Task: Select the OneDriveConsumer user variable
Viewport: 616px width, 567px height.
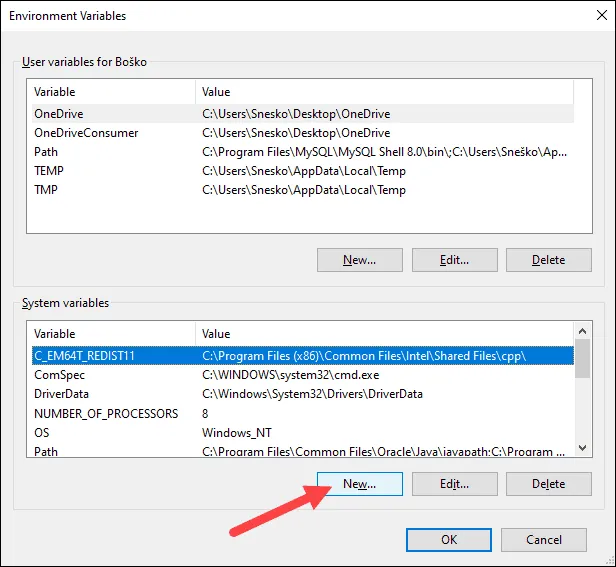Action: point(302,133)
